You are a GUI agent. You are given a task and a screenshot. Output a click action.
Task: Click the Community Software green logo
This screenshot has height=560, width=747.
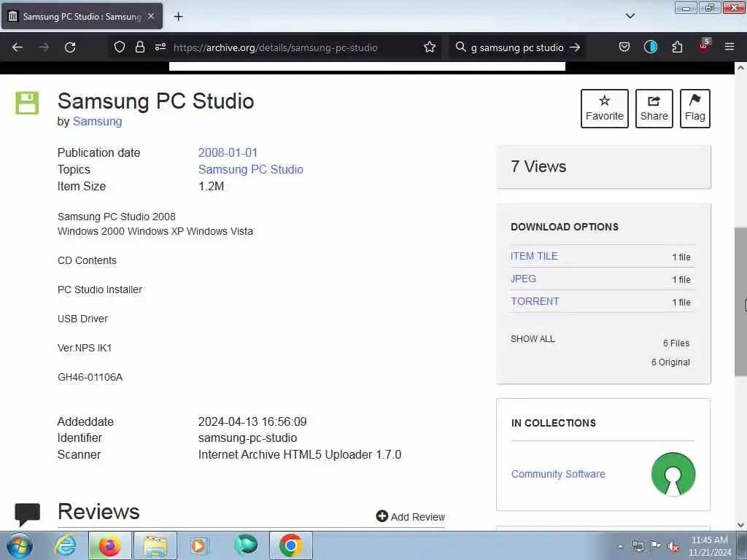pos(673,474)
